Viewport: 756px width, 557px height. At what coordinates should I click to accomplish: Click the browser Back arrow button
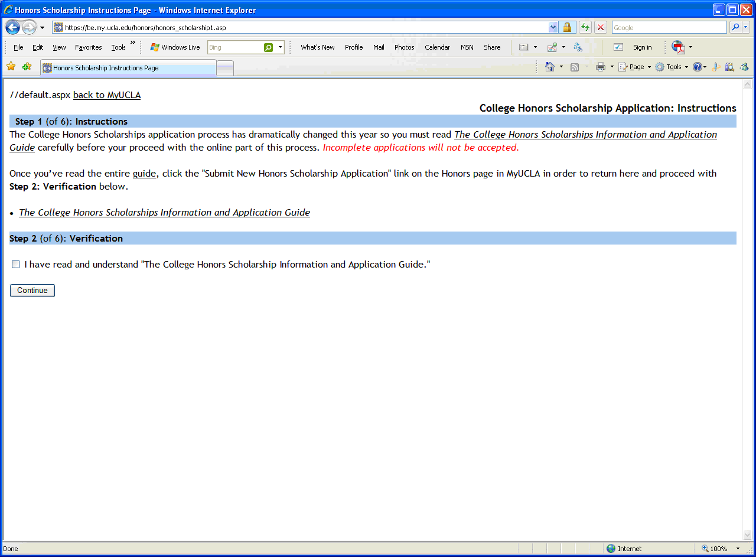[13, 28]
